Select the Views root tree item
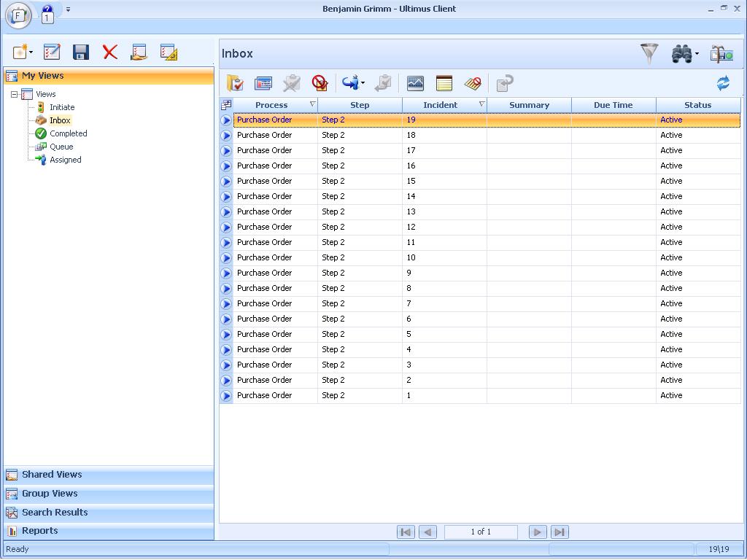This screenshot has width=747, height=560. pos(46,94)
